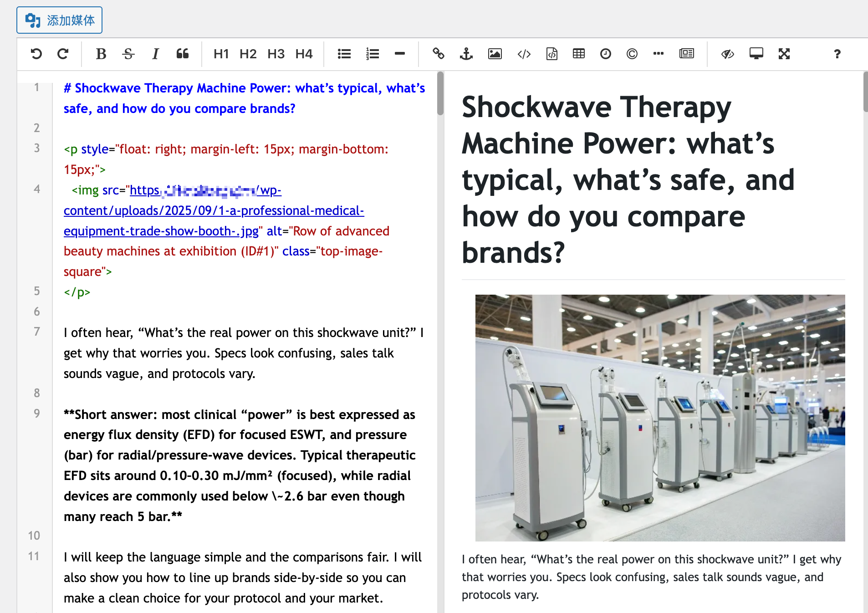Viewport: 868px width, 613px height.
Task: Click the '# Shockwave Therapy Machine Power' source line
Action: pyautogui.click(x=245, y=98)
